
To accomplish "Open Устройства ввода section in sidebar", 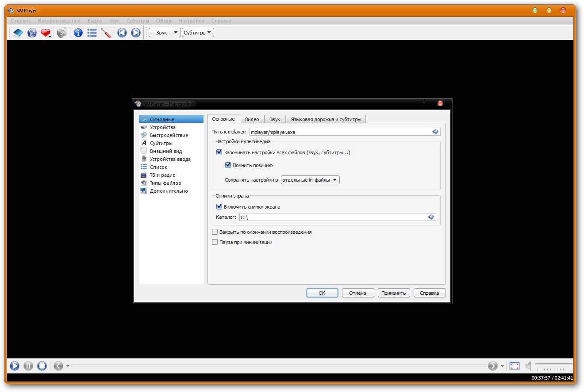I will pyautogui.click(x=171, y=159).
